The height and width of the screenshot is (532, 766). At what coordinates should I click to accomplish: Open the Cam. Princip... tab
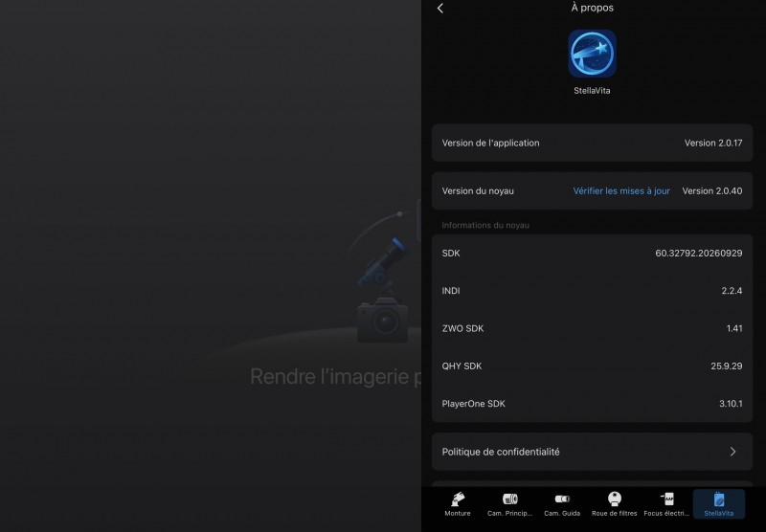click(510, 504)
